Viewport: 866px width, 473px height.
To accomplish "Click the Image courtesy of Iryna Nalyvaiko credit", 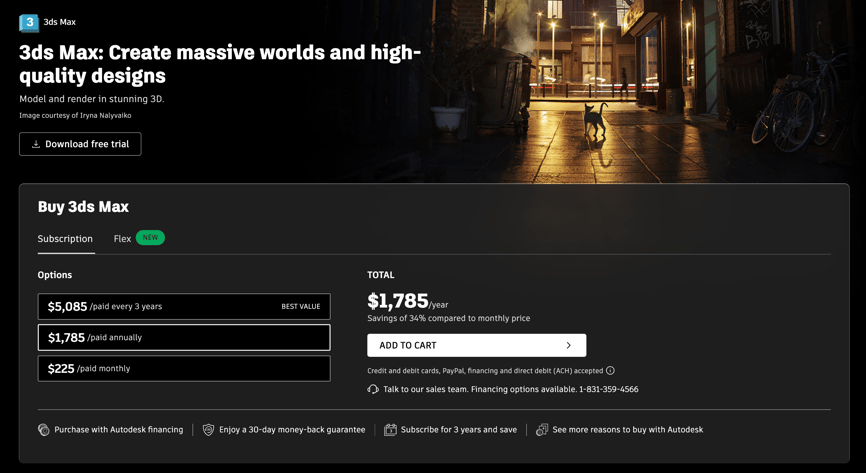I will click(x=75, y=116).
